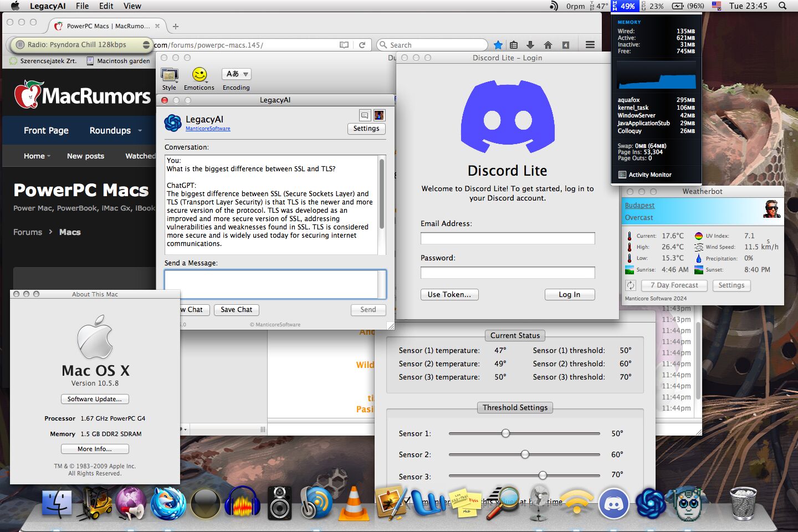
Task: Open Apple menu
Action: (x=15, y=6)
